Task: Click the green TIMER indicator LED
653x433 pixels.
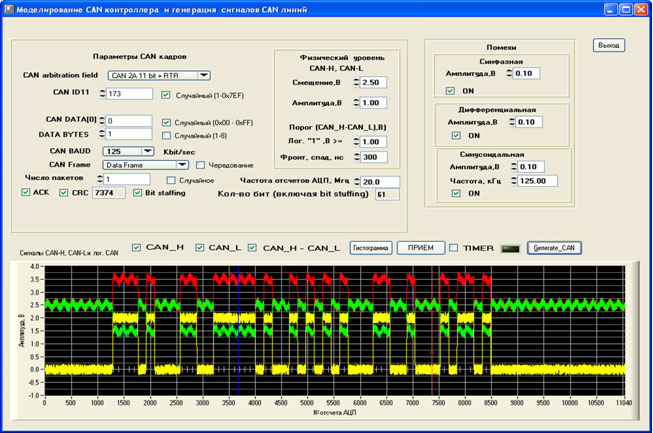Action: 510,247
